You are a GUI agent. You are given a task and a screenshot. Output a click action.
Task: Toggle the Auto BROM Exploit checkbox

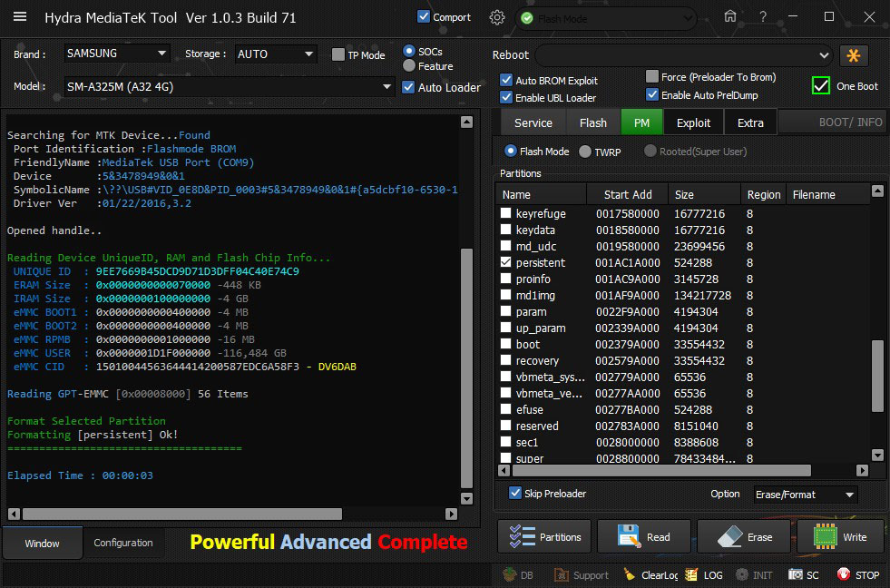(x=506, y=81)
